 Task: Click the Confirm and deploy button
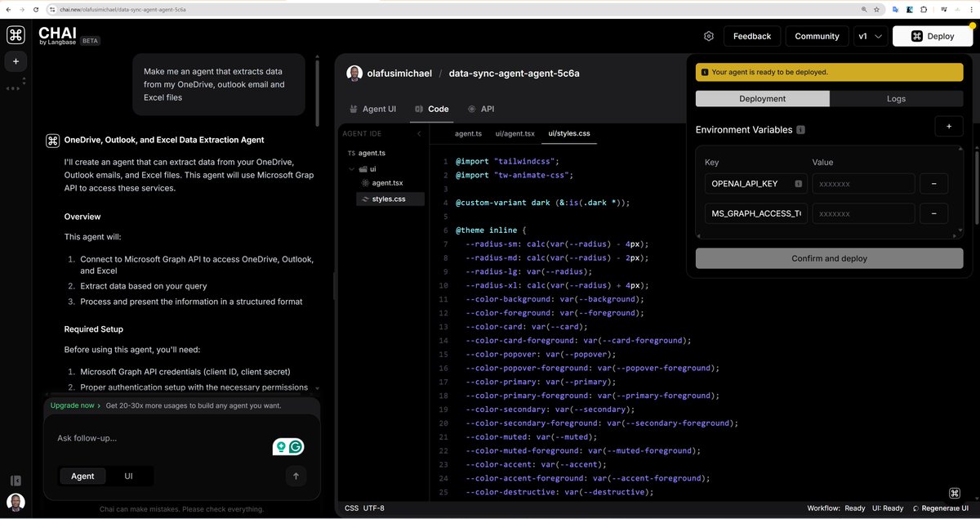tap(829, 258)
